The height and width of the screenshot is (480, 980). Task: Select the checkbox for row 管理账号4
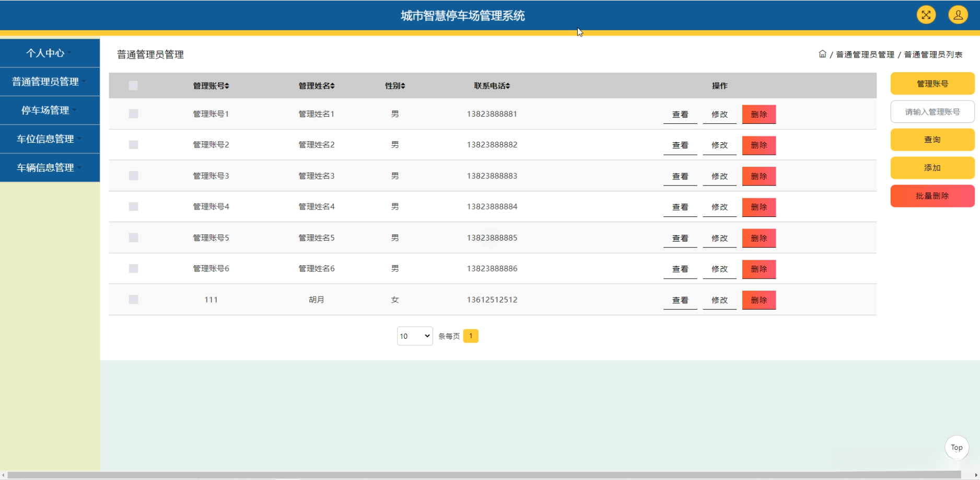point(133,207)
